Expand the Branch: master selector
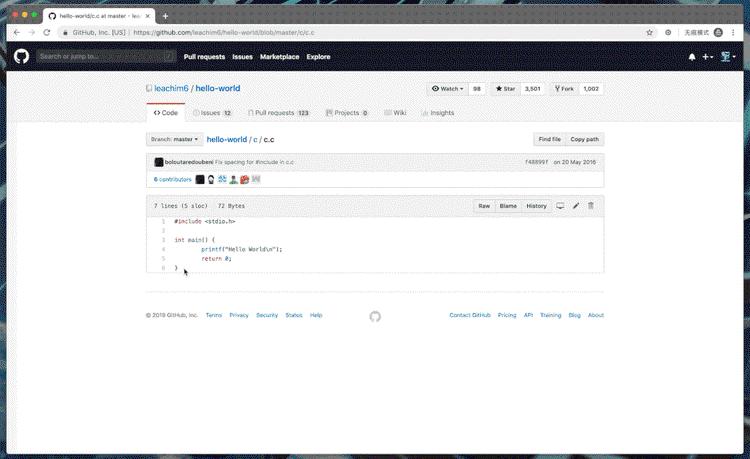This screenshot has height=459, width=750. [x=174, y=140]
